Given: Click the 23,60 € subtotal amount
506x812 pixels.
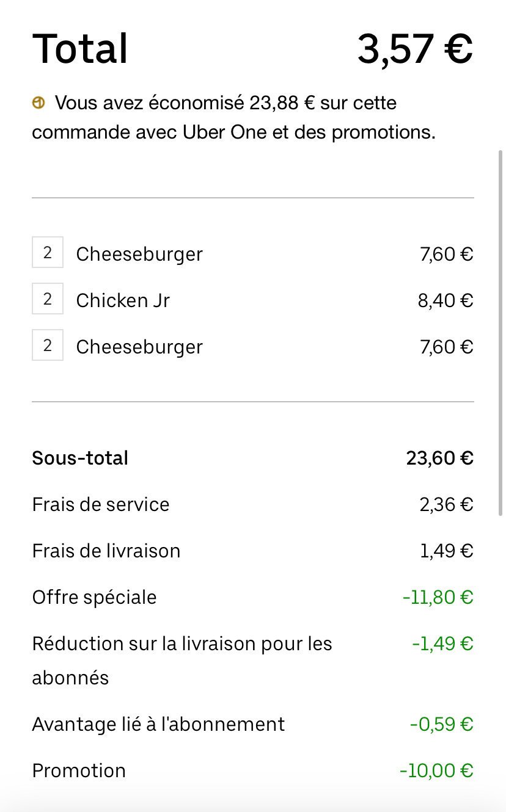Looking at the screenshot, I should [x=439, y=458].
